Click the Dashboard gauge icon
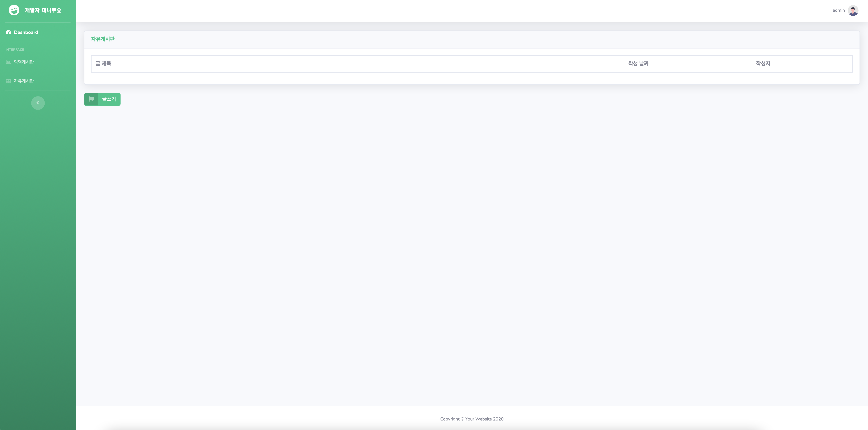The image size is (868, 430). pos(8,32)
